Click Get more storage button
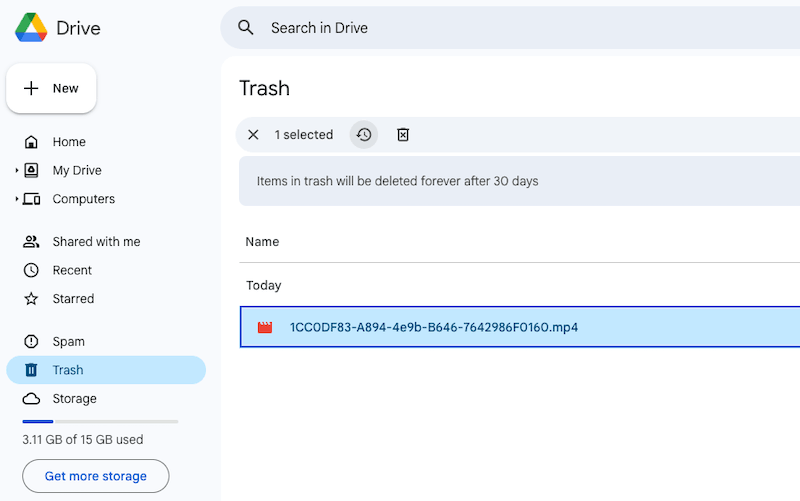 pyautogui.click(x=96, y=476)
